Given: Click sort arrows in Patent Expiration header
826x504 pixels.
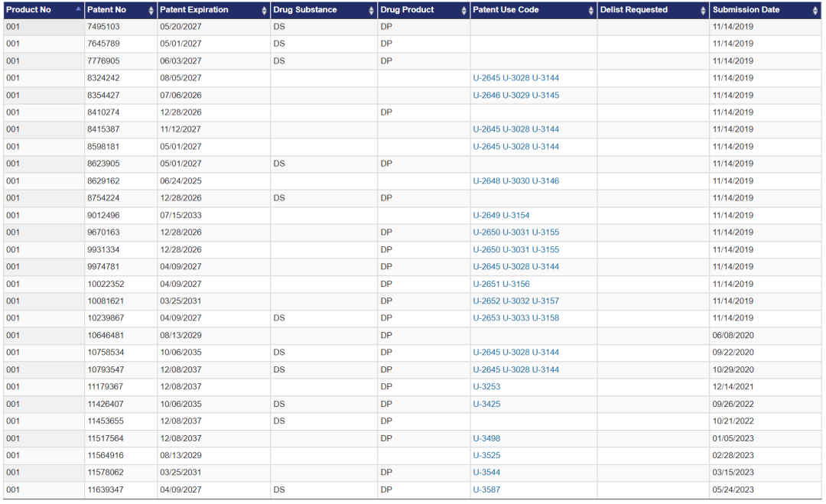Looking at the screenshot, I should (x=265, y=11).
